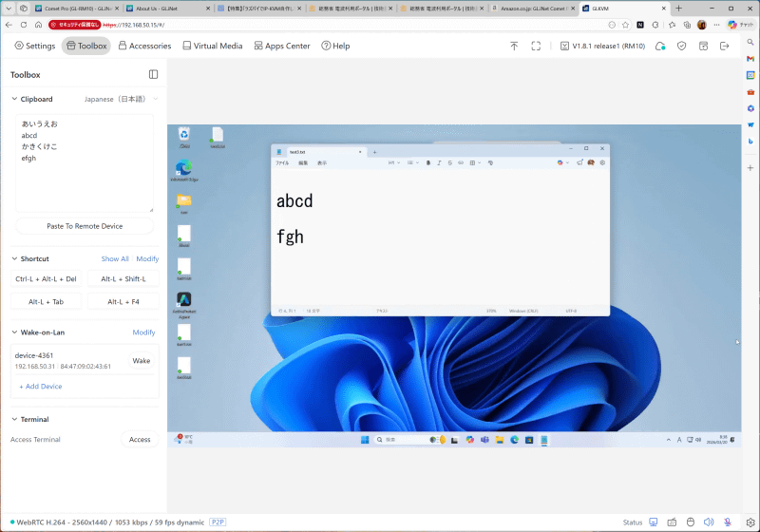Open the Copilot dropdown in remote Notepad
This screenshot has height=532, width=760.
[562, 162]
